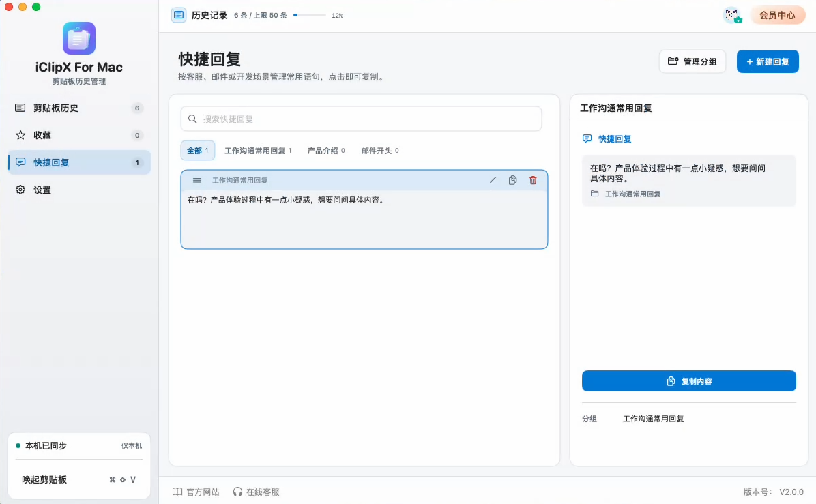Select the 产品介绍 filter tab
The width and height of the screenshot is (816, 504).
point(326,150)
